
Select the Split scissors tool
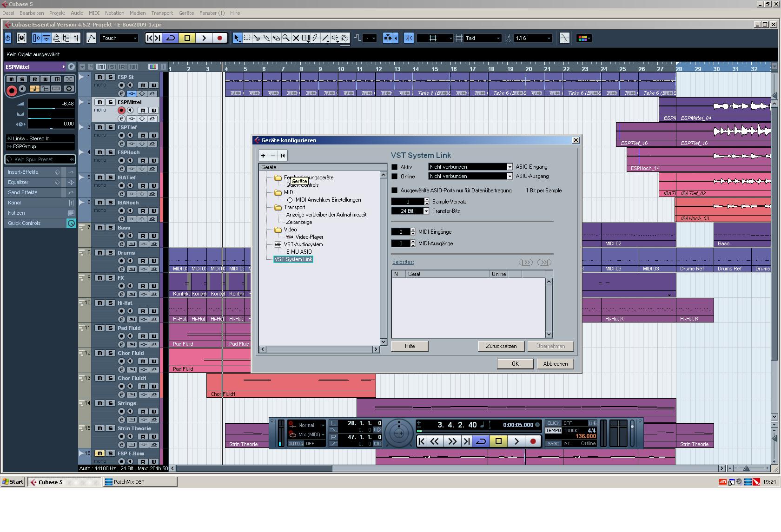tap(257, 38)
